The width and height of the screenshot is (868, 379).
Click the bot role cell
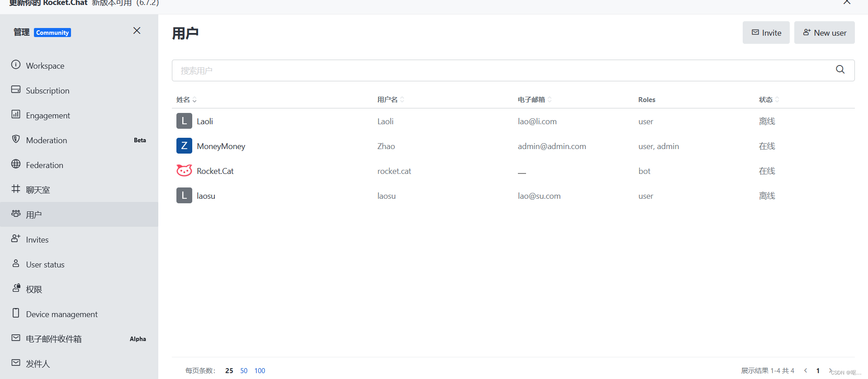pyautogui.click(x=644, y=171)
